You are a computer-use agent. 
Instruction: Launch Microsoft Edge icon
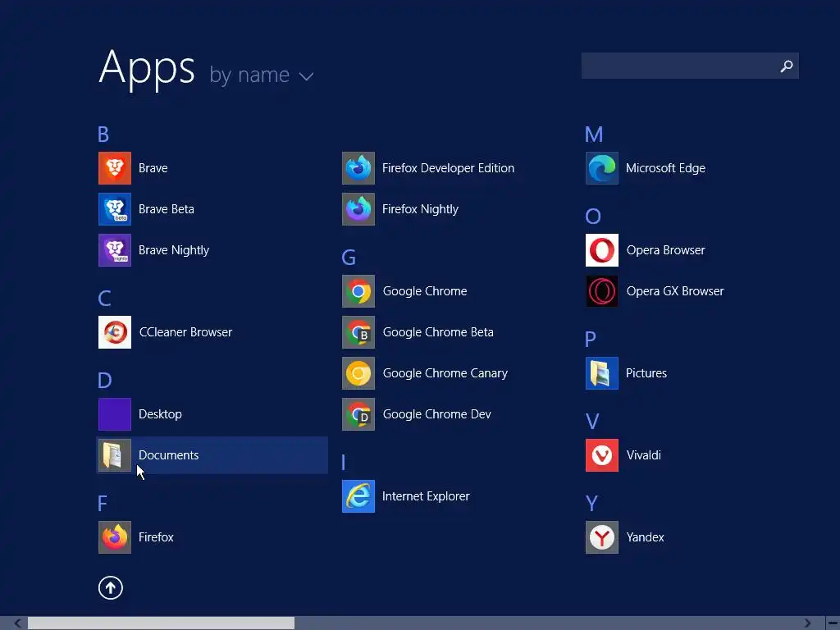pyautogui.click(x=602, y=168)
